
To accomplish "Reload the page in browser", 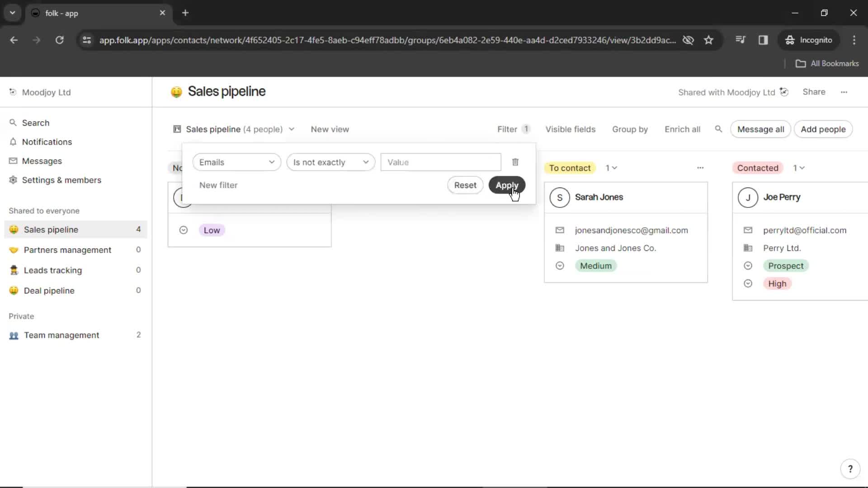I will [59, 40].
